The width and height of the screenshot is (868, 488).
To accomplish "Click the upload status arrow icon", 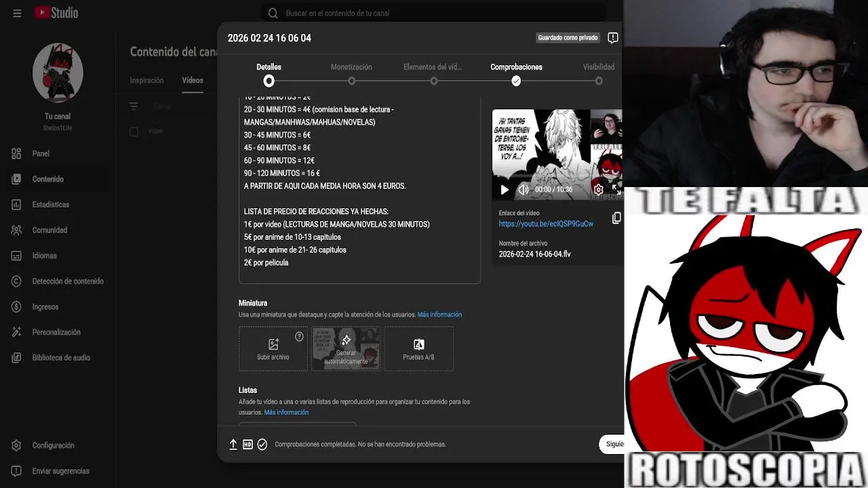I will pyautogui.click(x=233, y=445).
